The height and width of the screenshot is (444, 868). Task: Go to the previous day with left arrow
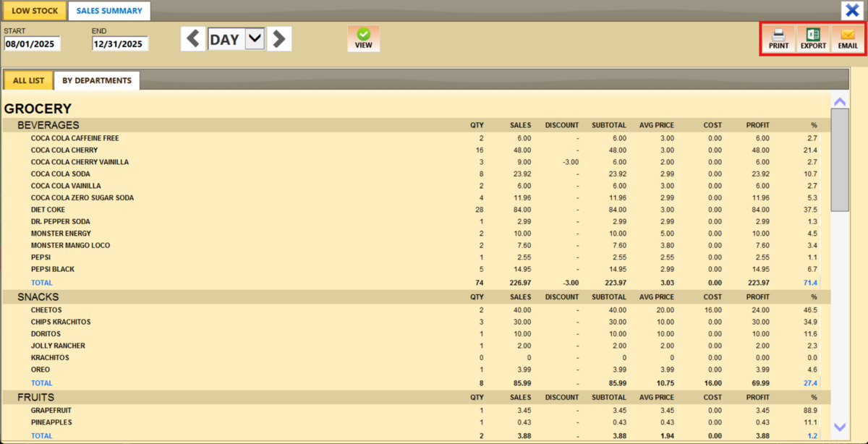click(x=192, y=39)
